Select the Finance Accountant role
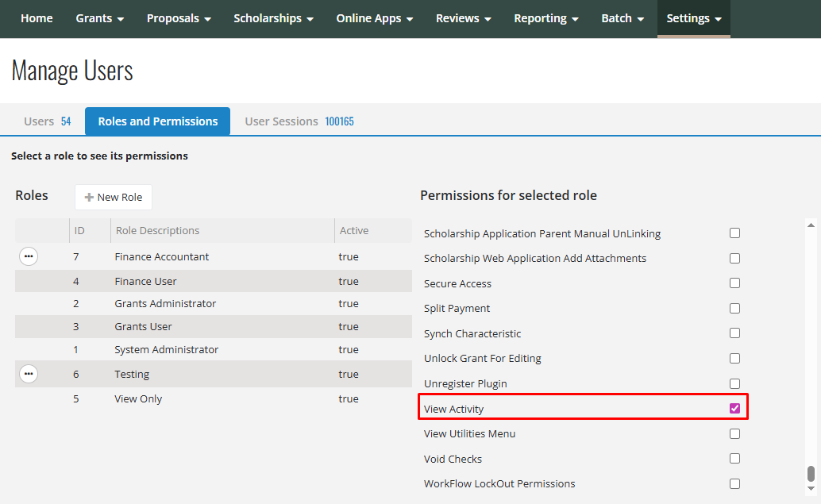 pyautogui.click(x=214, y=256)
